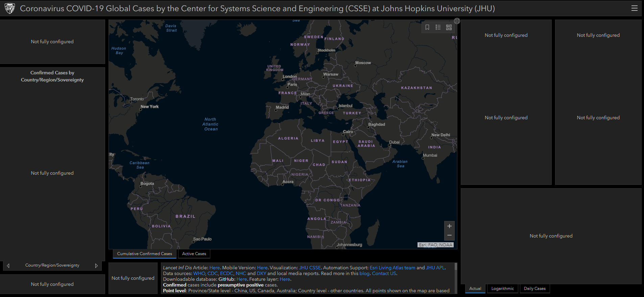Click New York on the map

pos(149,106)
